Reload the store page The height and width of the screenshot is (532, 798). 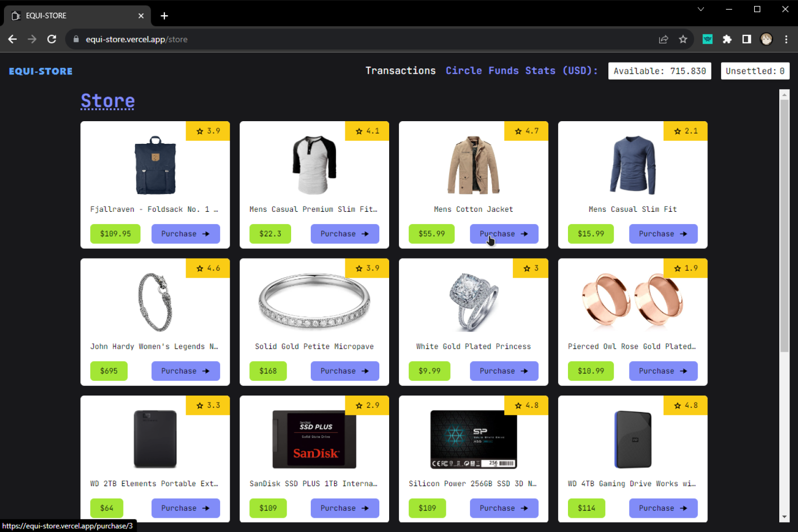[52, 39]
